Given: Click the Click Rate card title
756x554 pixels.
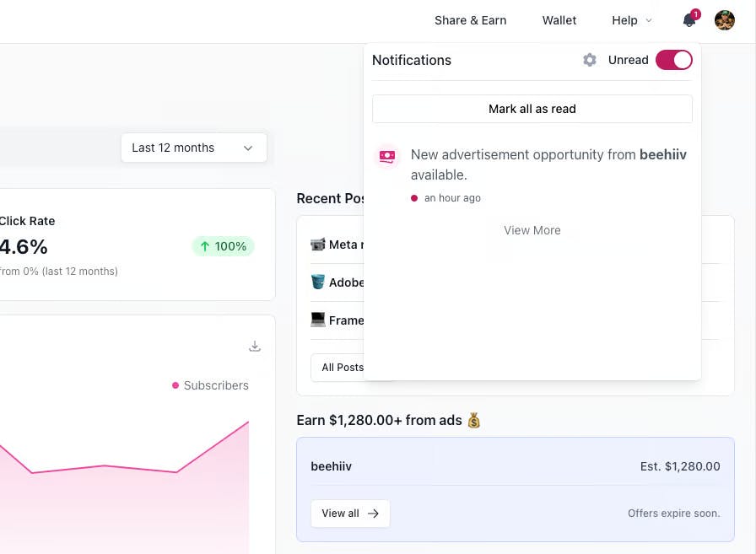Looking at the screenshot, I should (27, 221).
